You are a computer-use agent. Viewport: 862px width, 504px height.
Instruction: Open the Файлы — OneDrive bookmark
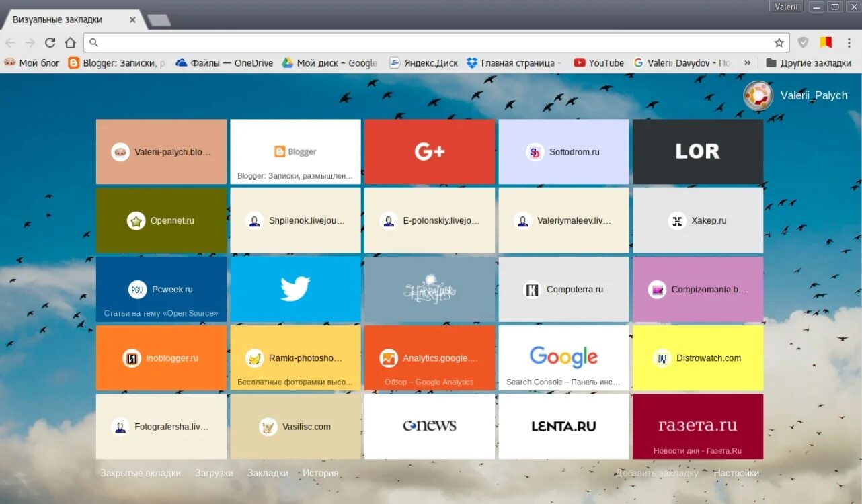[x=224, y=62]
